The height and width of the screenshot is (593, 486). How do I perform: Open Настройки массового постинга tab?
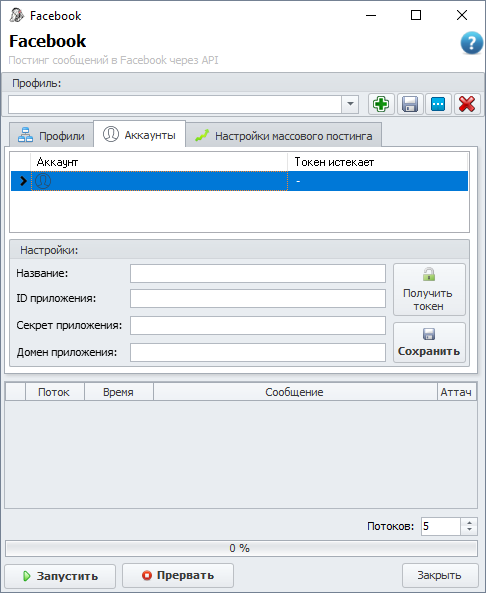(x=284, y=135)
